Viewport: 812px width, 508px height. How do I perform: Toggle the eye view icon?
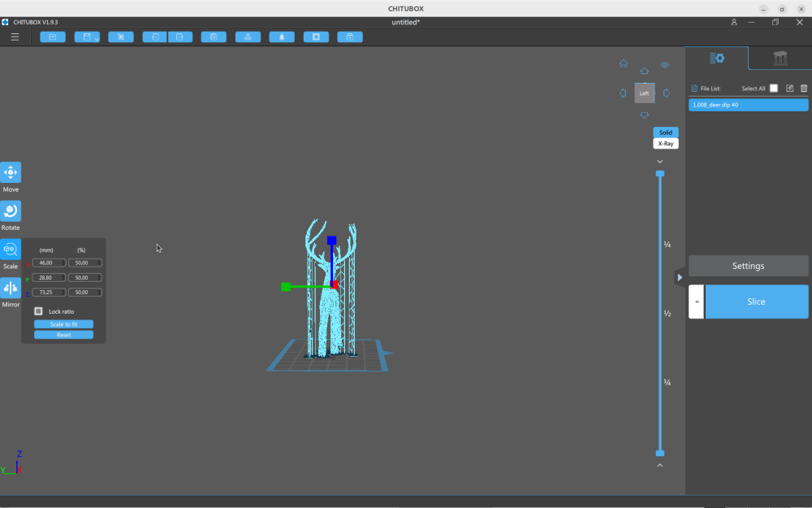pos(665,65)
